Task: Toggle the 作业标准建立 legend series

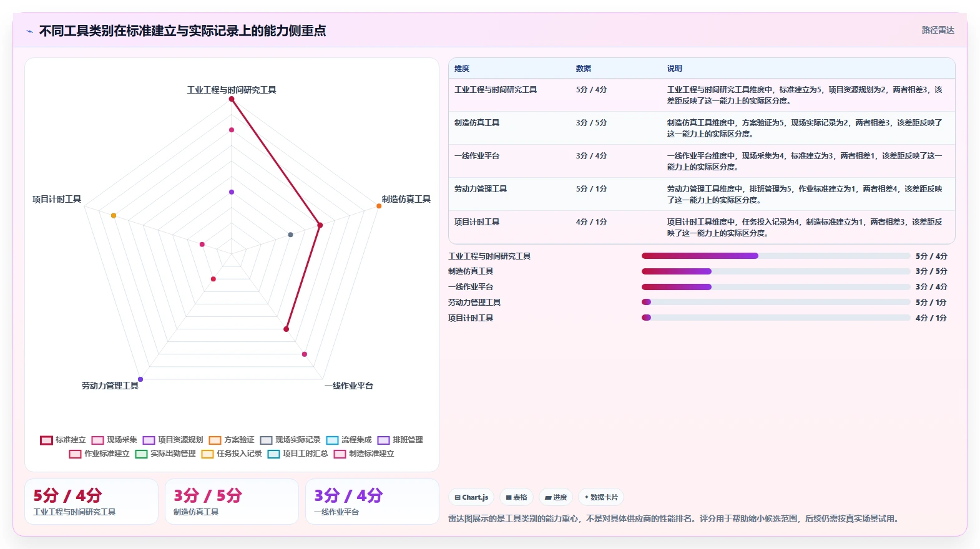Action: [99, 454]
